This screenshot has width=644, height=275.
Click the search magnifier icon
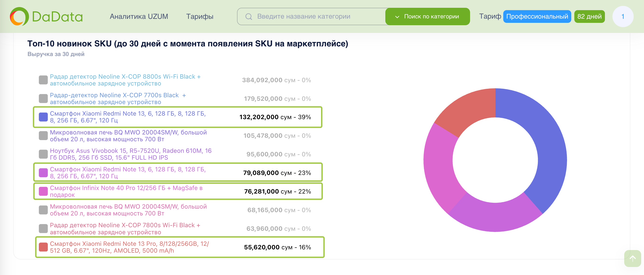(249, 16)
